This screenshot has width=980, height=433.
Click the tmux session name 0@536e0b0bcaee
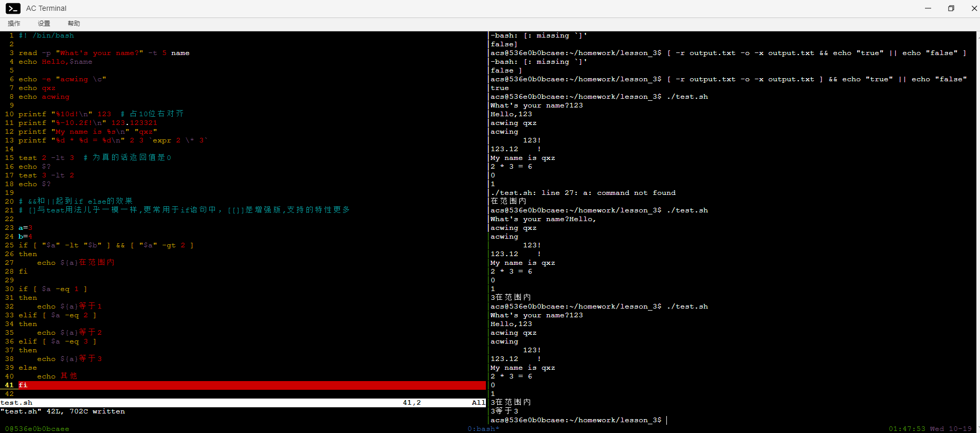(37, 429)
